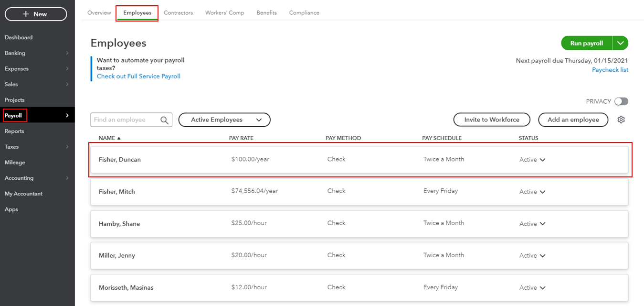Sort by Name column arrow

click(x=119, y=138)
